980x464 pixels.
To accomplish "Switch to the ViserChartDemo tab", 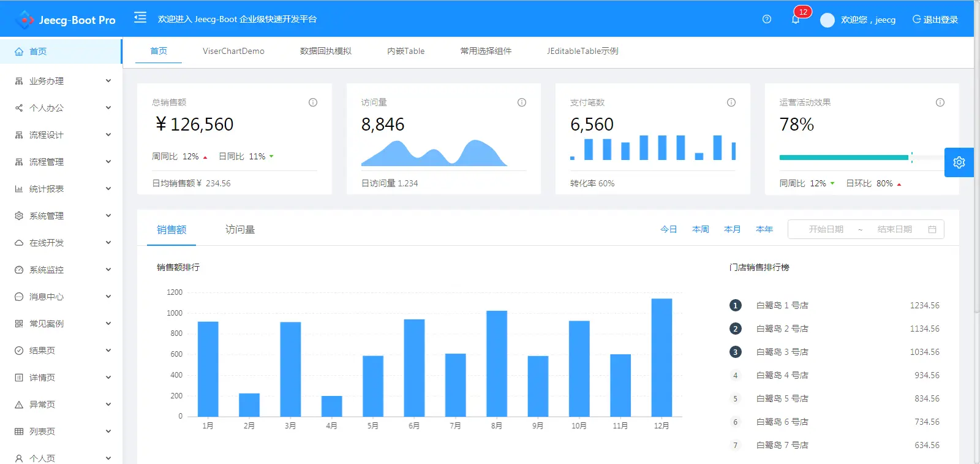I will (x=233, y=51).
